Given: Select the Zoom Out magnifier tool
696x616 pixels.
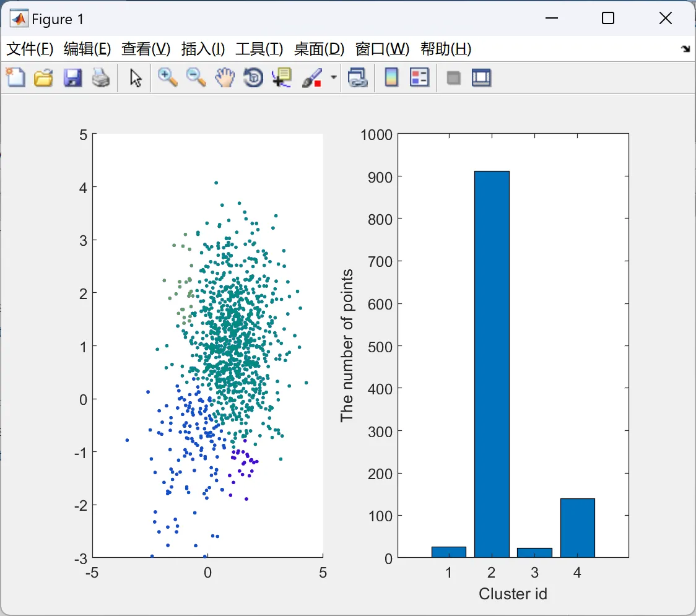Looking at the screenshot, I should [x=196, y=77].
